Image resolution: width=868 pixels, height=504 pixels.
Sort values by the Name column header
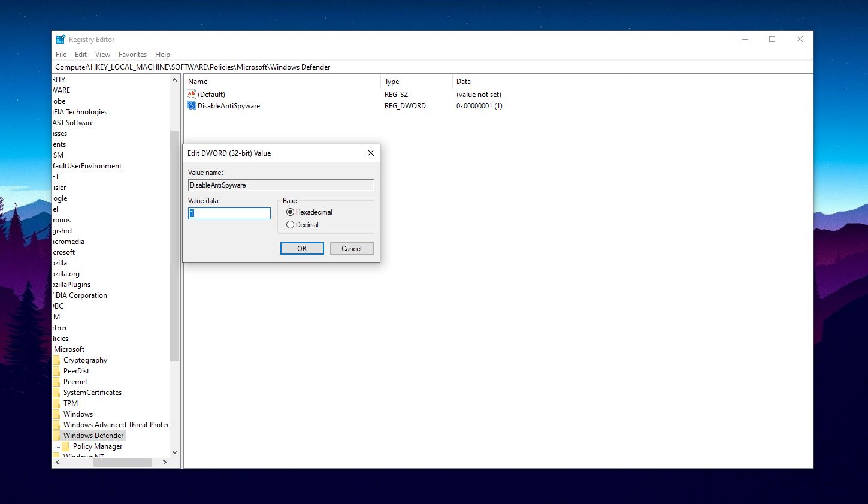pos(282,82)
